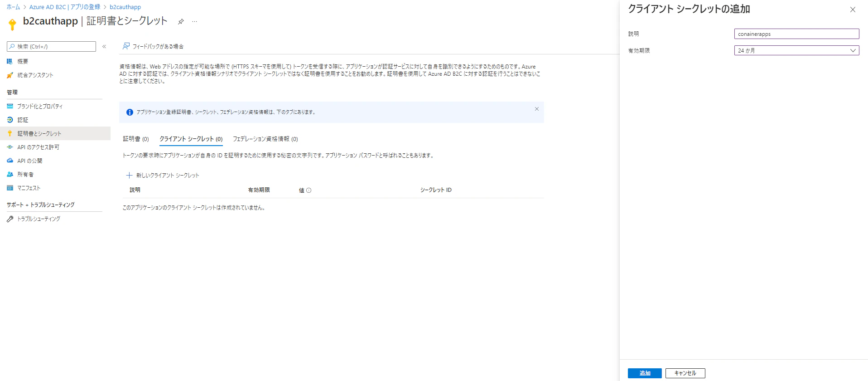Click the 証明書とシークレット key icon
The image size is (868, 381).
click(10, 133)
